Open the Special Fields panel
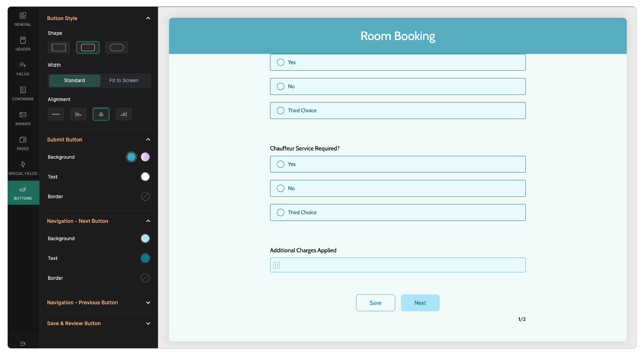The image size is (644, 356). coord(23,167)
